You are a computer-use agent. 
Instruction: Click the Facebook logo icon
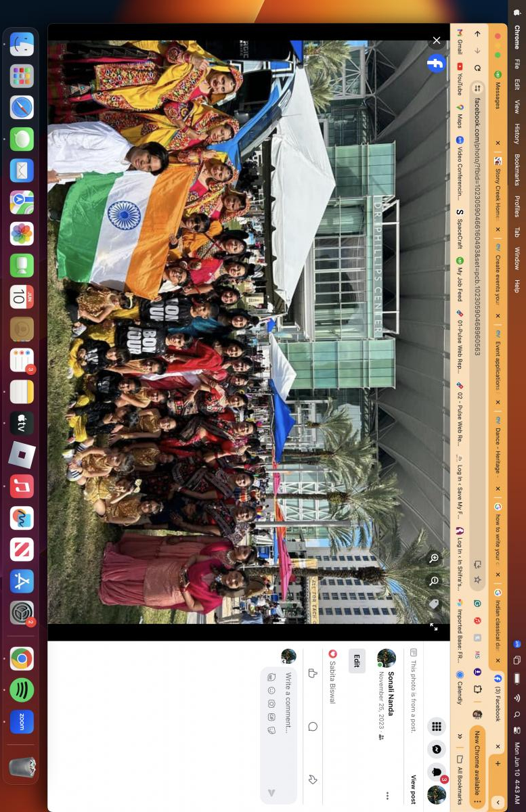click(436, 64)
